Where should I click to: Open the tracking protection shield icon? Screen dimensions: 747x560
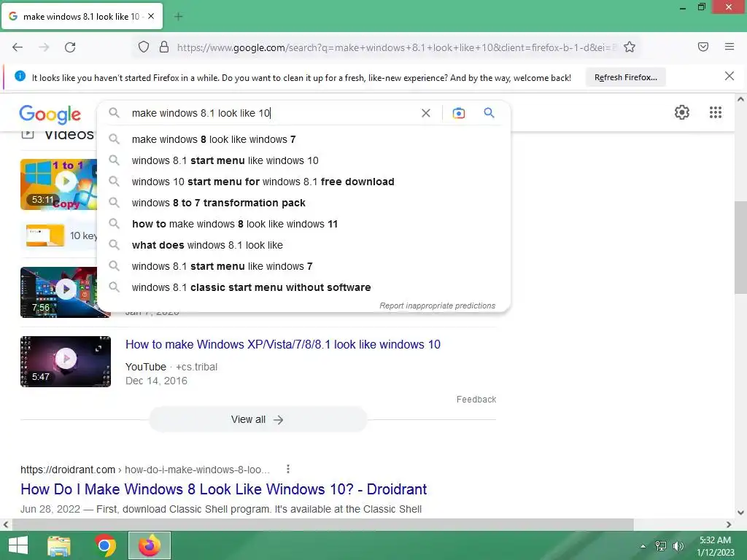[x=144, y=47]
